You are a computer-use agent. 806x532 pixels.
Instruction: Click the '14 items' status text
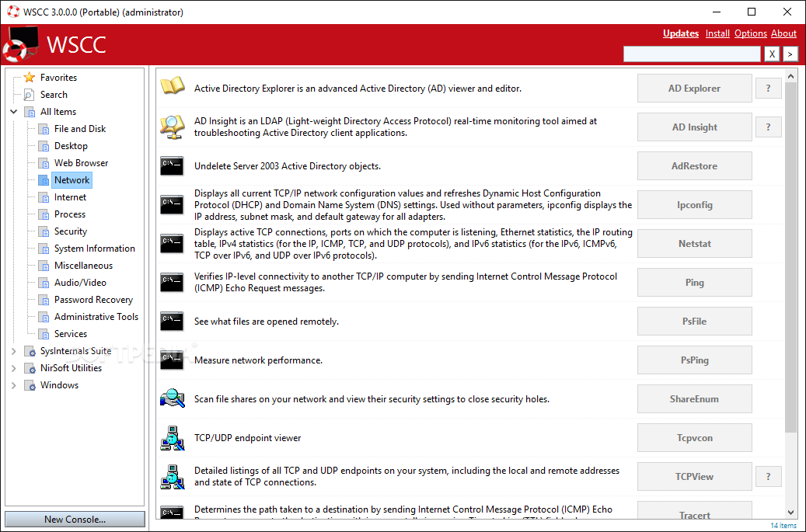pyautogui.click(x=783, y=525)
